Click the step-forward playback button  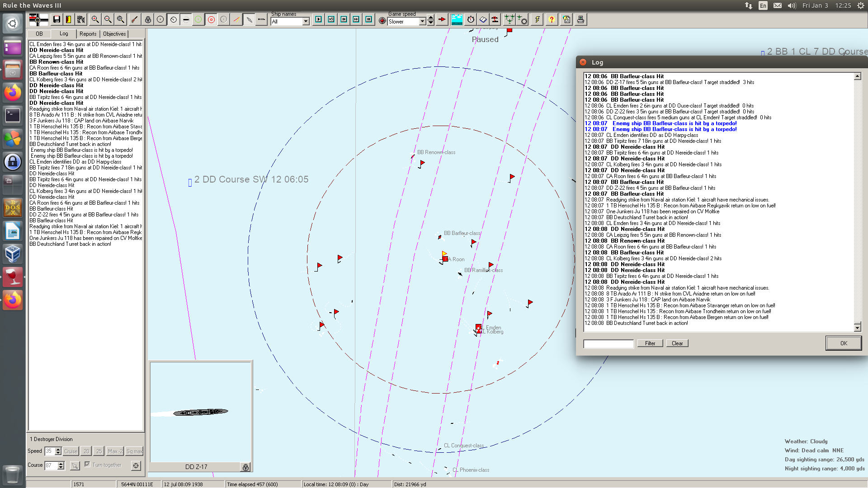344,19
